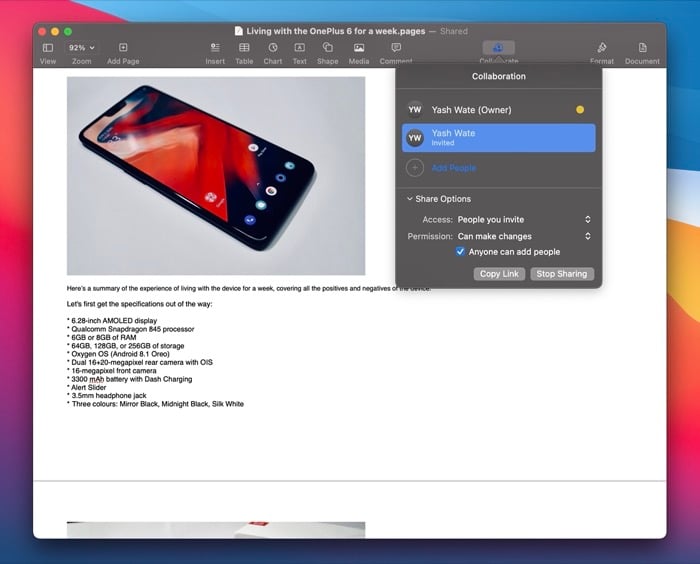Open the Access dropdown 'People you invite'
The height and width of the screenshot is (564, 700).
tap(525, 220)
